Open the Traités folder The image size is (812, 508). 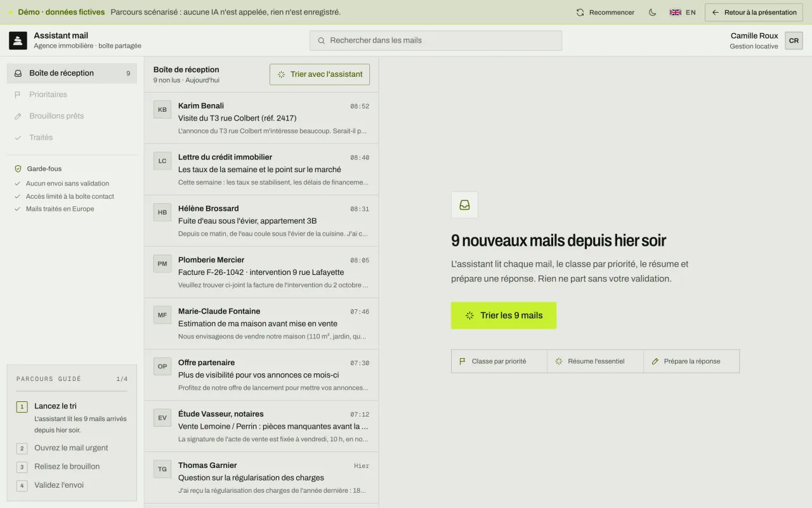pyautogui.click(x=72, y=137)
